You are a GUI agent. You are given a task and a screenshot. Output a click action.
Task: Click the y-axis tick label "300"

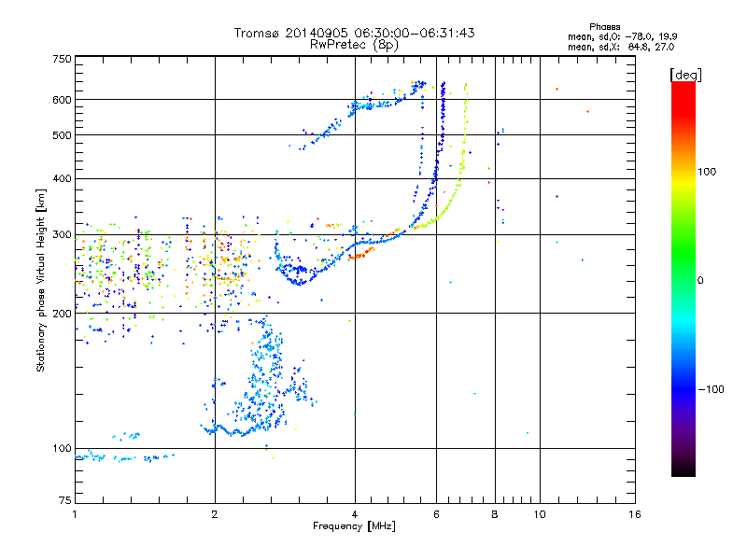point(62,235)
